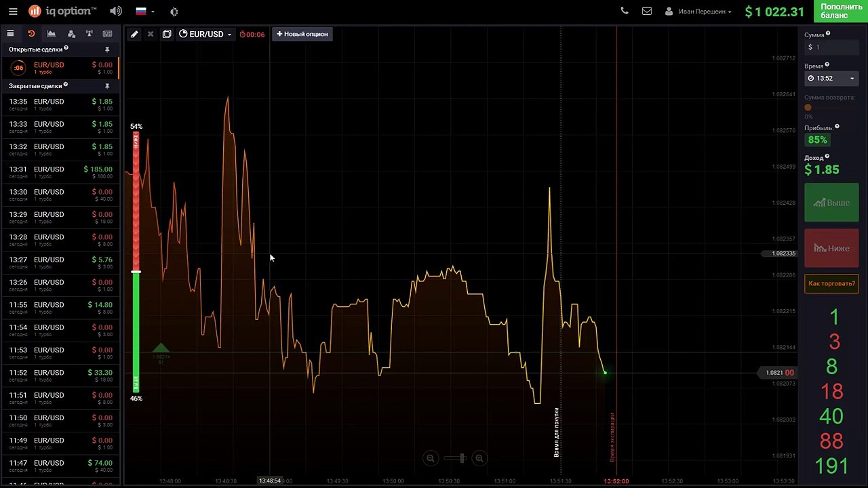868x488 pixels.
Task: Zoom in the chart with plus magnifier
Action: pyautogui.click(x=479, y=458)
